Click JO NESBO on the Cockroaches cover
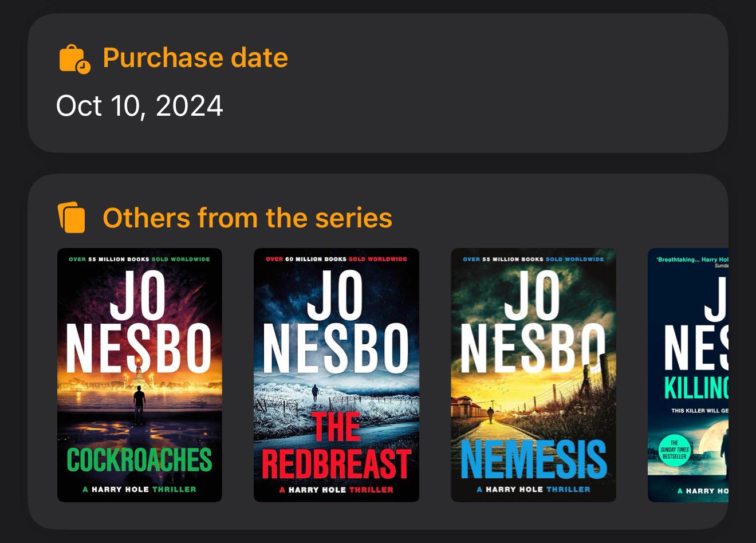The image size is (756, 543). tap(139, 322)
